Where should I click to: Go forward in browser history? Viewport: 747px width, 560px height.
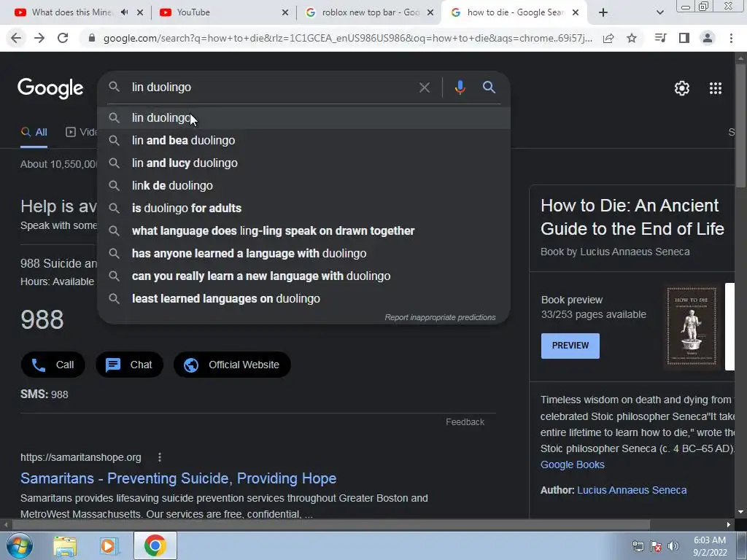39,38
